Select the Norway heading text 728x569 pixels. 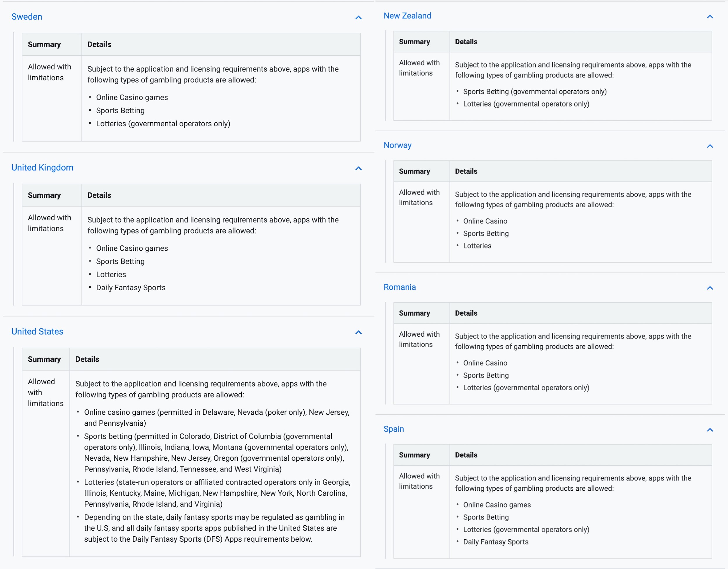[397, 145]
